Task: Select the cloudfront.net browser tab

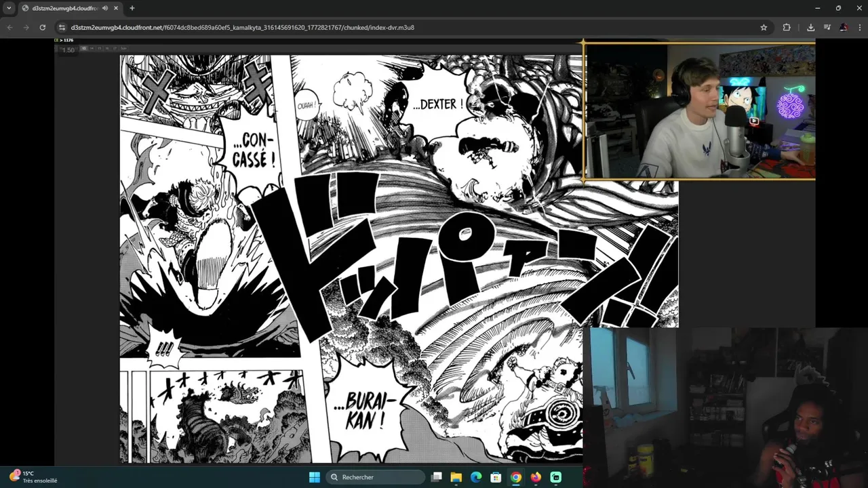Action: point(70,8)
